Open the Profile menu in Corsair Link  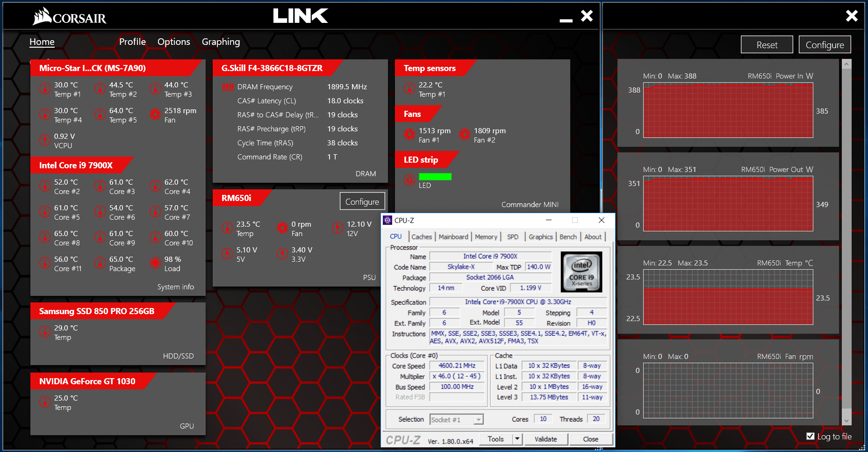click(x=132, y=42)
